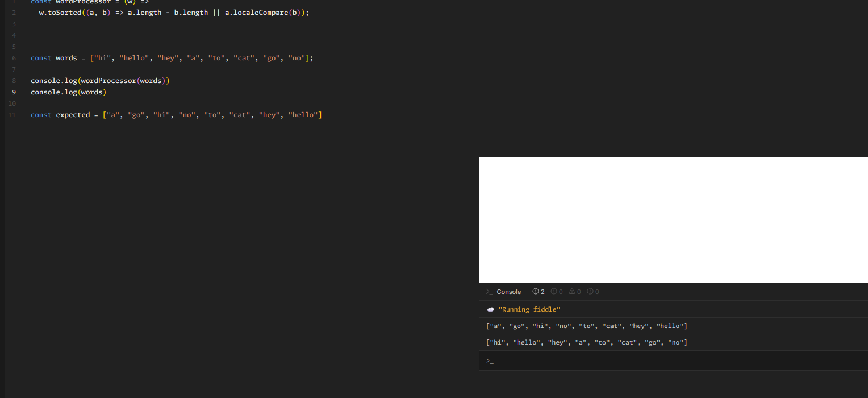Click the console command prompt input

674,361
